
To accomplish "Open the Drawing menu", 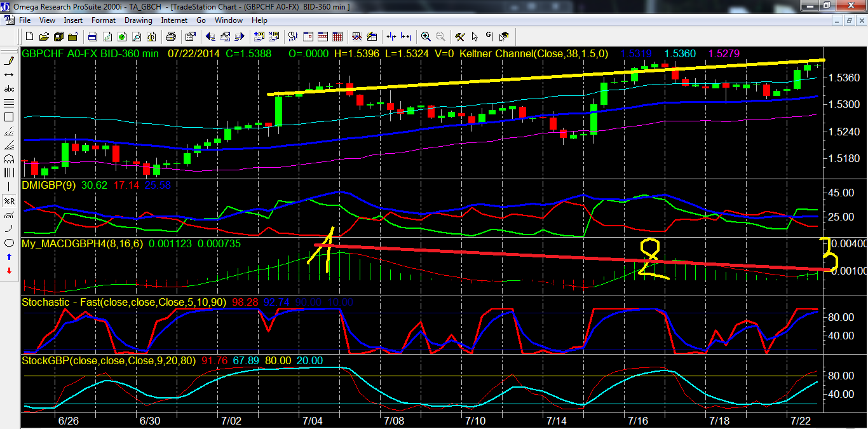I will tap(138, 20).
